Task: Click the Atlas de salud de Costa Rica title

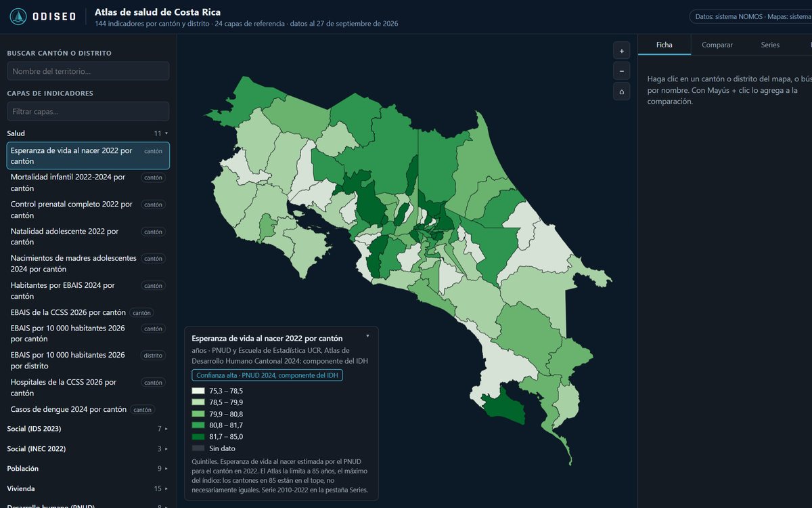Action: pyautogui.click(x=158, y=12)
